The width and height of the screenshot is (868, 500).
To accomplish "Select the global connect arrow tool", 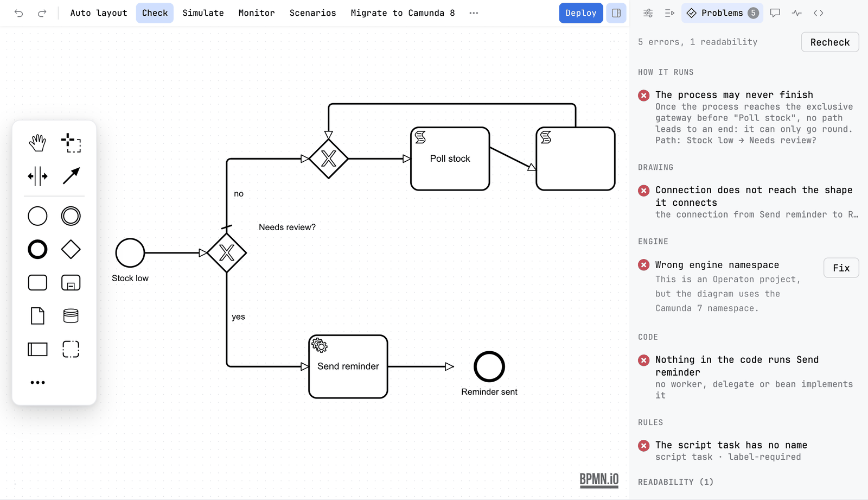I will [x=71, y=176].
